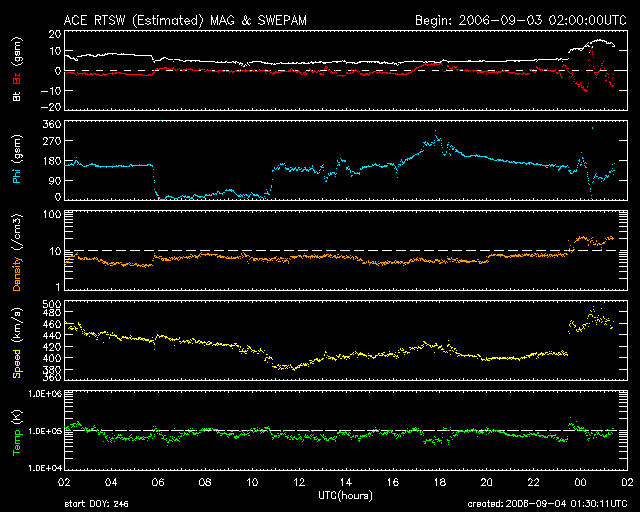Click the yellow "Speed (km/s)" axis label

(x=17, y=343)
